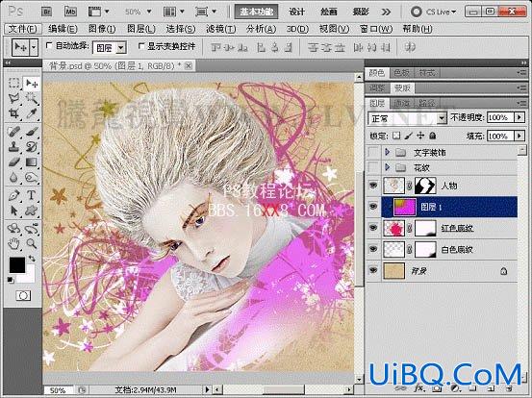532x398 pixels.
Task: Launch Adobe Bridge from top bar
Action: [x=46, y=12]
